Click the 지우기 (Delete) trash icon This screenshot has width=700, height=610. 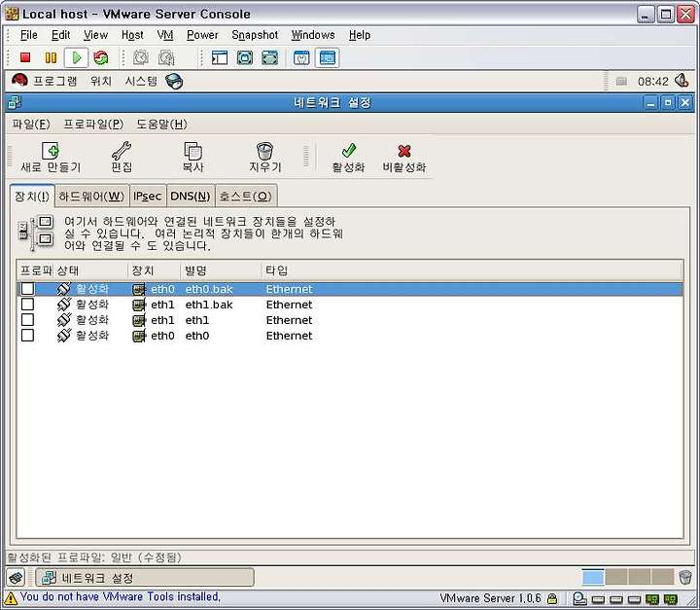pos(264,158)
